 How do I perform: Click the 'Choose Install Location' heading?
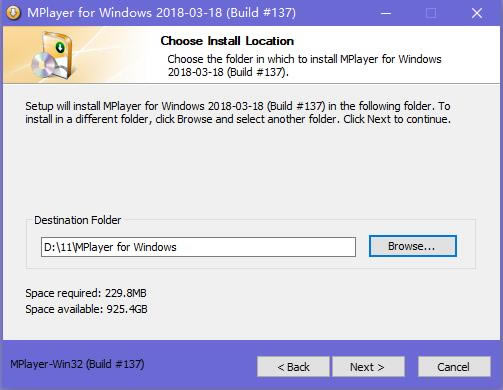coord(227,41)
